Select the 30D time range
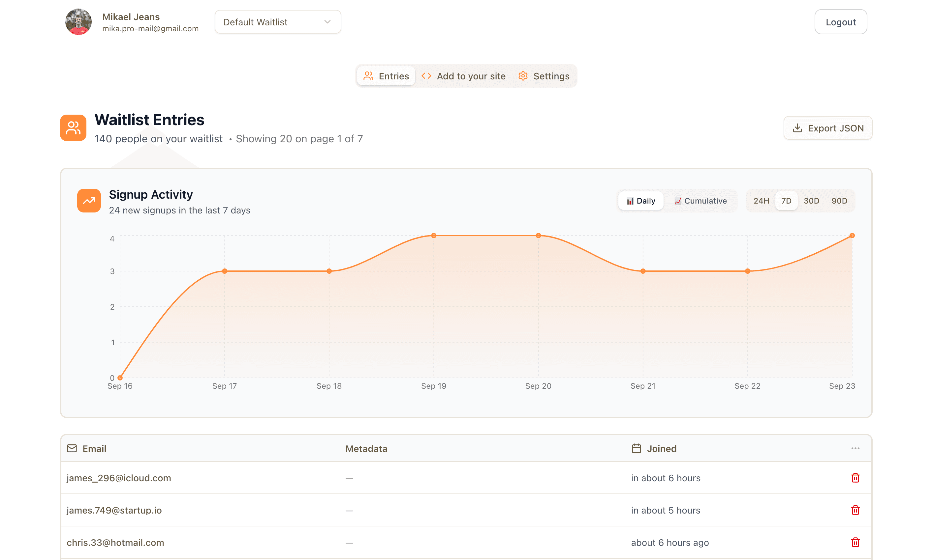Screen dimensions: 934x560 tap(811, 201)
